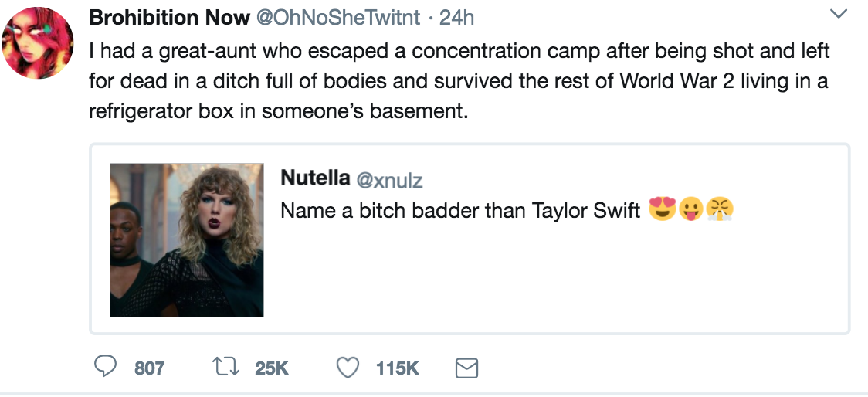Click the tongue-out emoji in quoted tweet
The image size is (868, 397).
tap(690, 210)
